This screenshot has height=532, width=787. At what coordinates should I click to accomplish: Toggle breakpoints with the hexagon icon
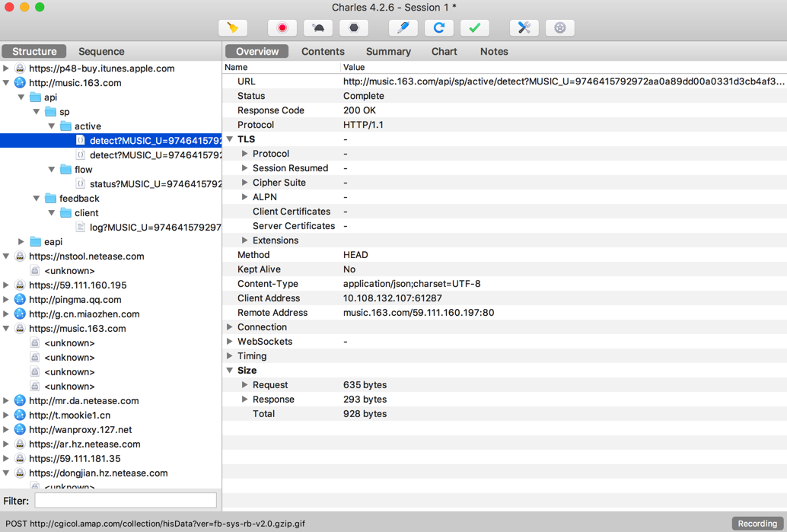tap(354, 28)
